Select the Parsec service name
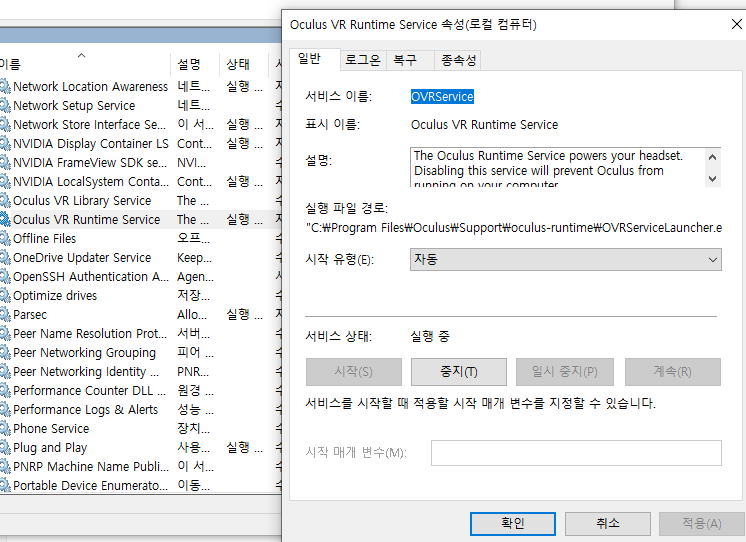The height and width of the screenshot is (542, 746). (x=30, y=315)
